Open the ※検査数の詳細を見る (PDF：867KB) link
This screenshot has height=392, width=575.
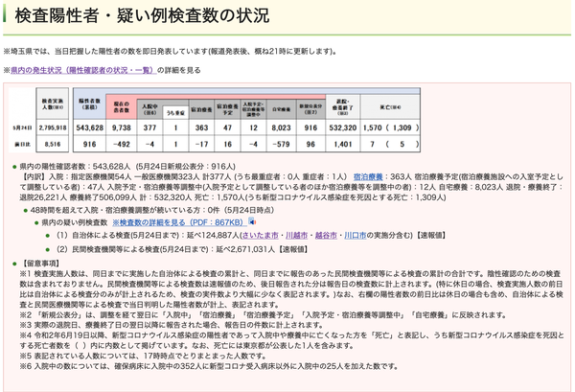(x=179, y=222)
